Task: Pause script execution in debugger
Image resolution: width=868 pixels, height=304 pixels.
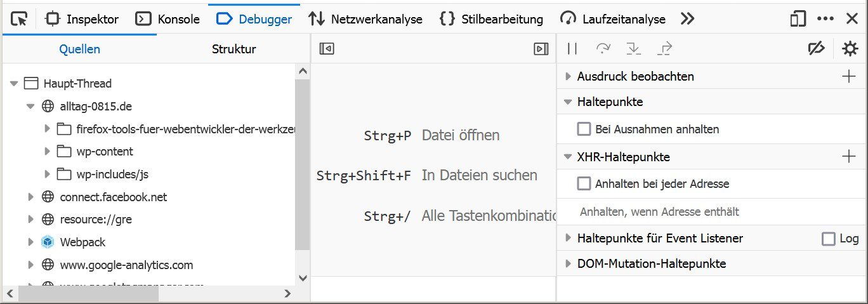Action: [x=572, y=49]
